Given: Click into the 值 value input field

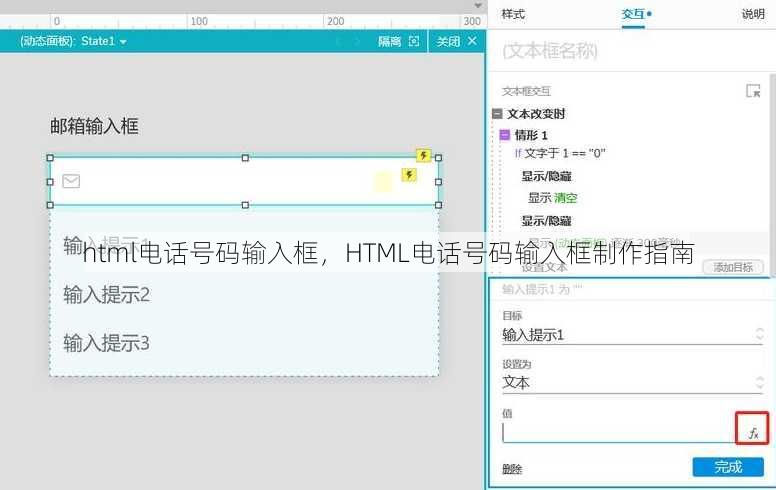Looking at the screenshot, I should pyautogui.click(x=620, y=433).
